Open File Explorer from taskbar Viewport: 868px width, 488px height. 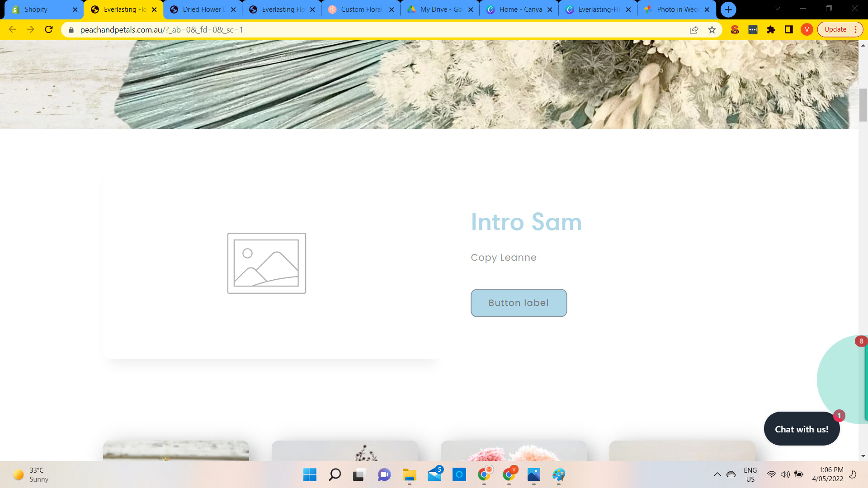pos(409,474)
